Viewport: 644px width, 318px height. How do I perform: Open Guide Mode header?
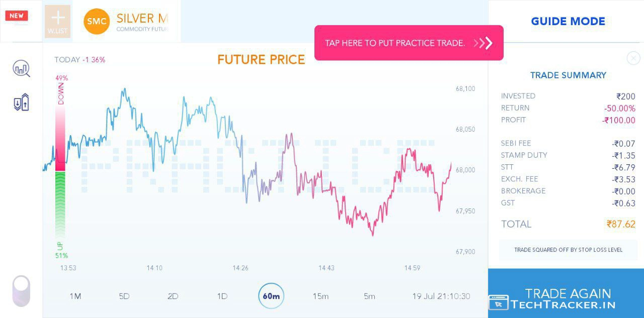pos(568,22)
